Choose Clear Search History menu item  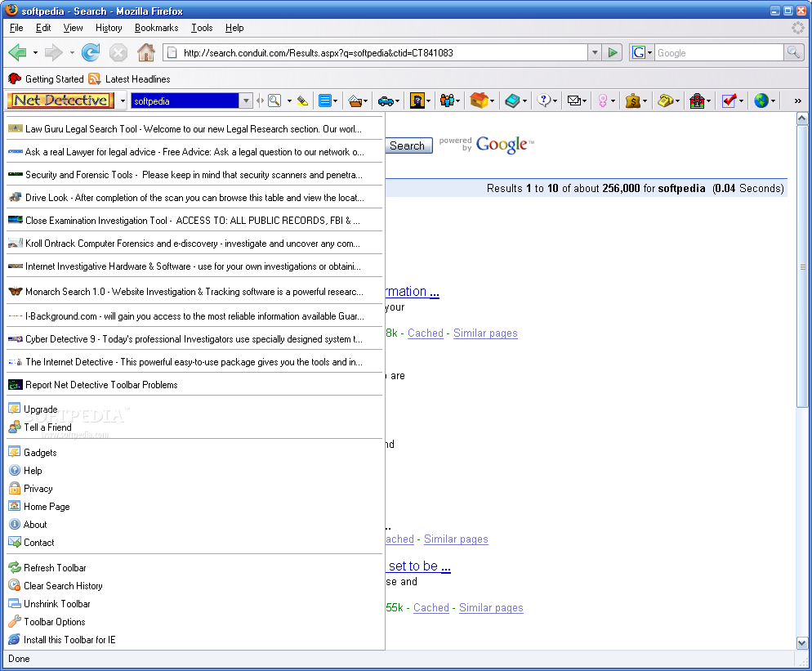pos(194,586)
